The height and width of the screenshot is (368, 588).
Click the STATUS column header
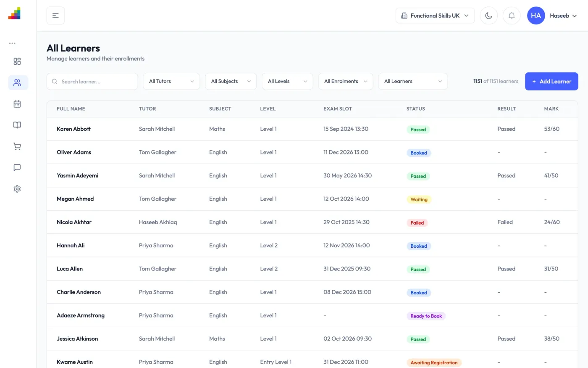416,109
